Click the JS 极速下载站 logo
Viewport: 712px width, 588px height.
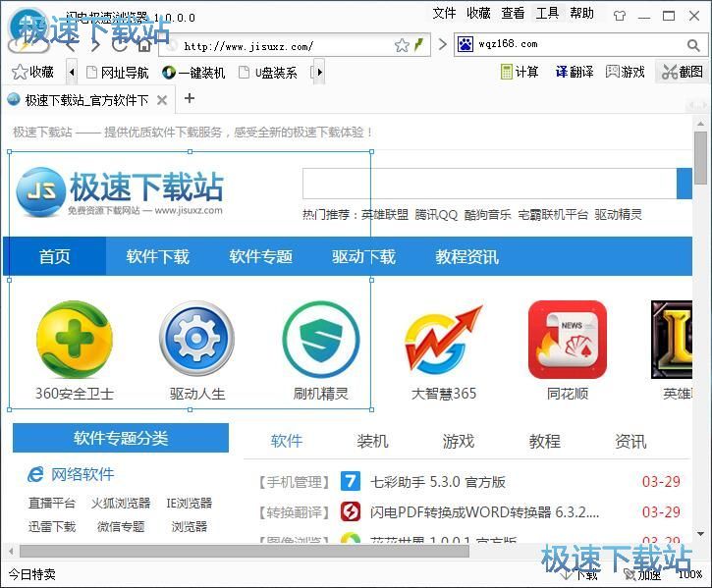click(x=120, y=190)
